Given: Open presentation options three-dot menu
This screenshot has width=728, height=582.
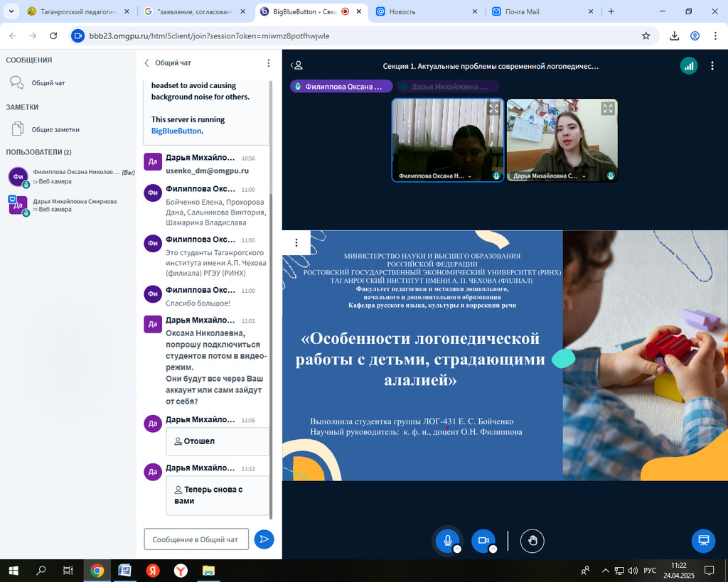Looking at the screenshot, I should pos(296,243).
